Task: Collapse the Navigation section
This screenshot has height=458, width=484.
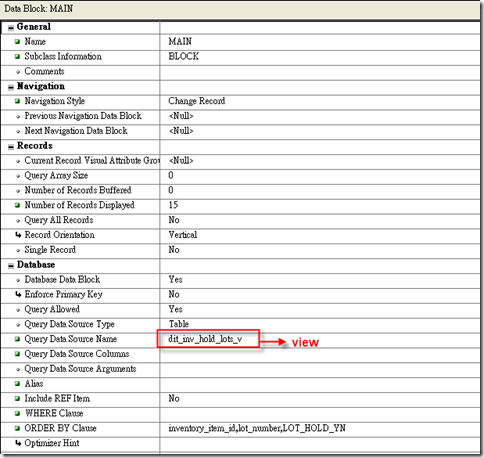Action: point(11,87)
